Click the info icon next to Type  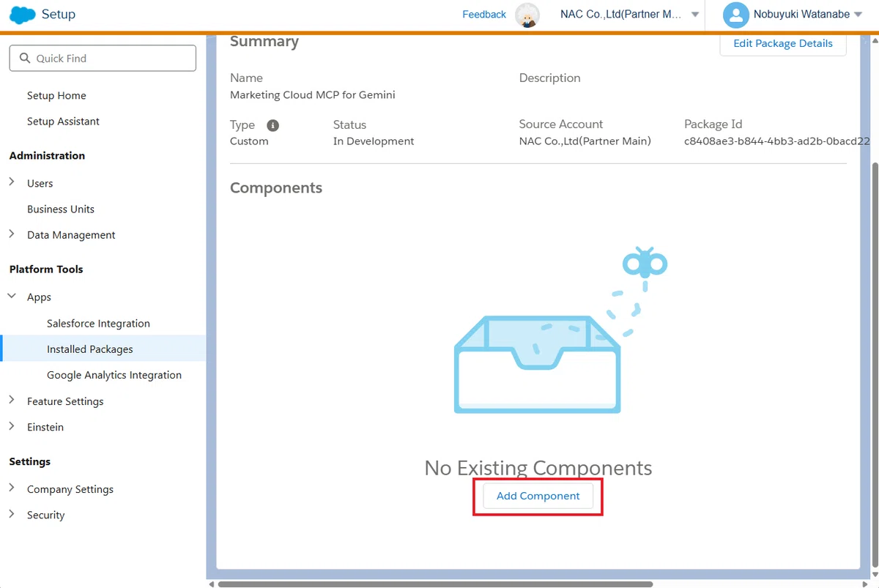pos(272,125)
